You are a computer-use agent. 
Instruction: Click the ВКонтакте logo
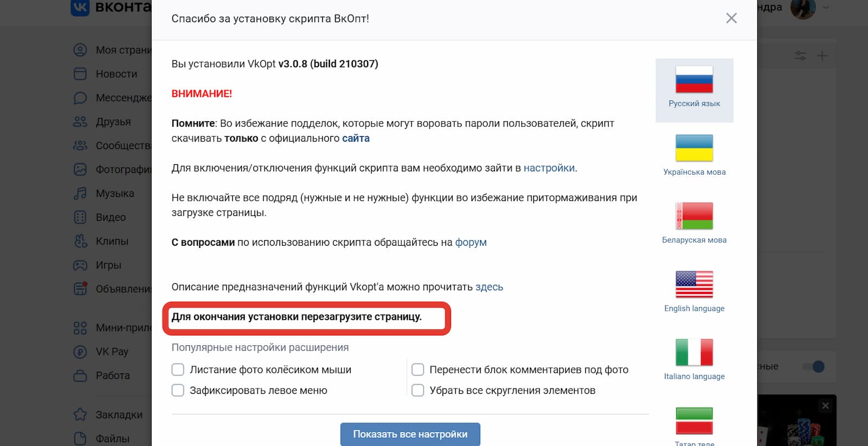tap(80, 8)
